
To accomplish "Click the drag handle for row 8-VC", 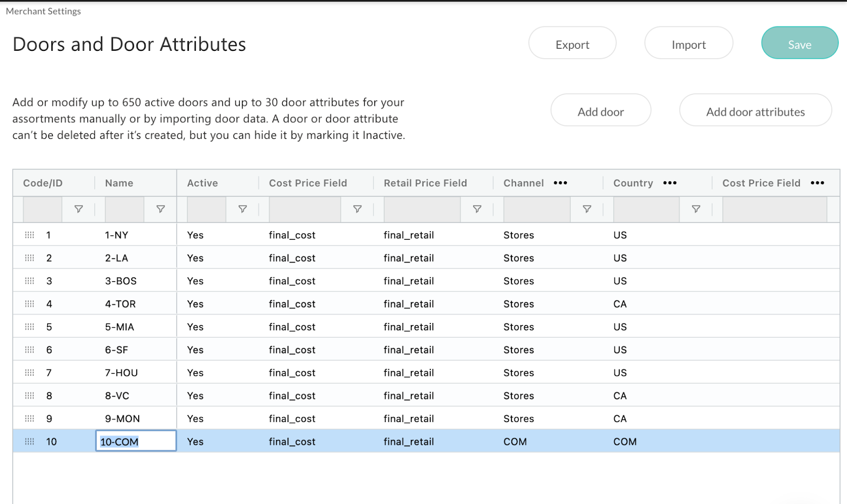I will (x=30, y=395).
